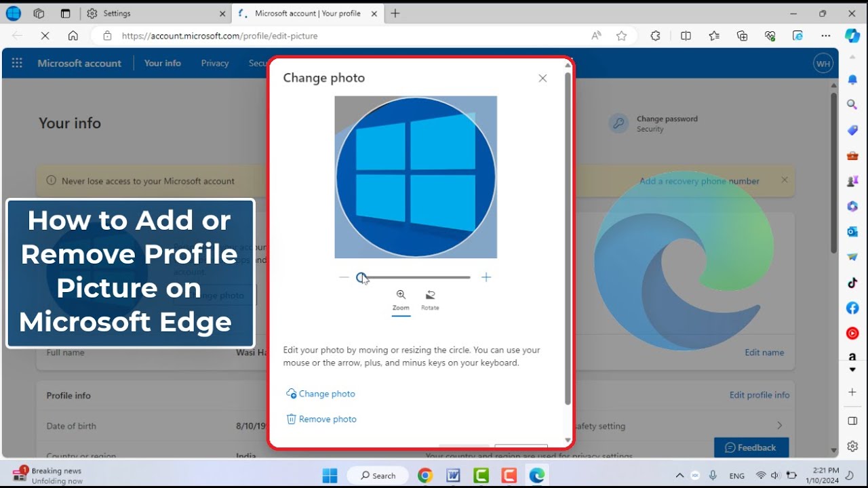Open the Your info tab
868x488 pixels.
coord(163,63)
